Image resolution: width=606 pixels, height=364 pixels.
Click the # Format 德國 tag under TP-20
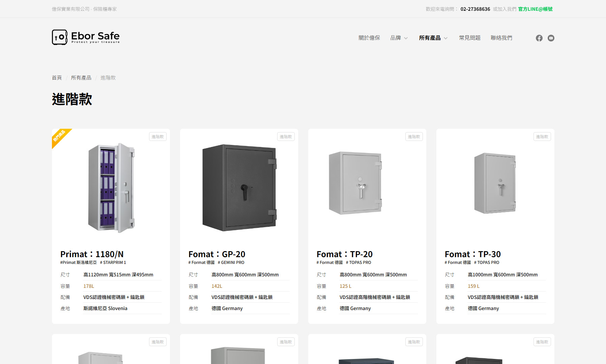(x=329, y=263)
